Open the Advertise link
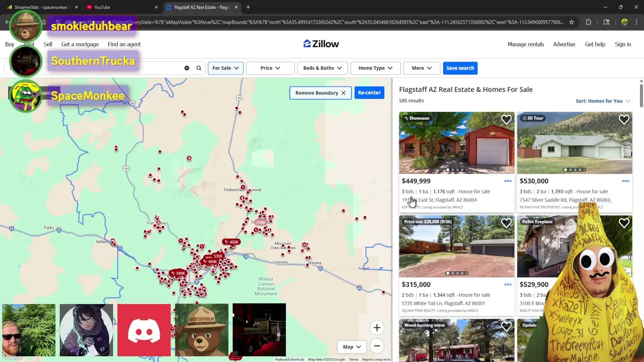Viewport: 644px width, 362px height. [x=564, y=44]
